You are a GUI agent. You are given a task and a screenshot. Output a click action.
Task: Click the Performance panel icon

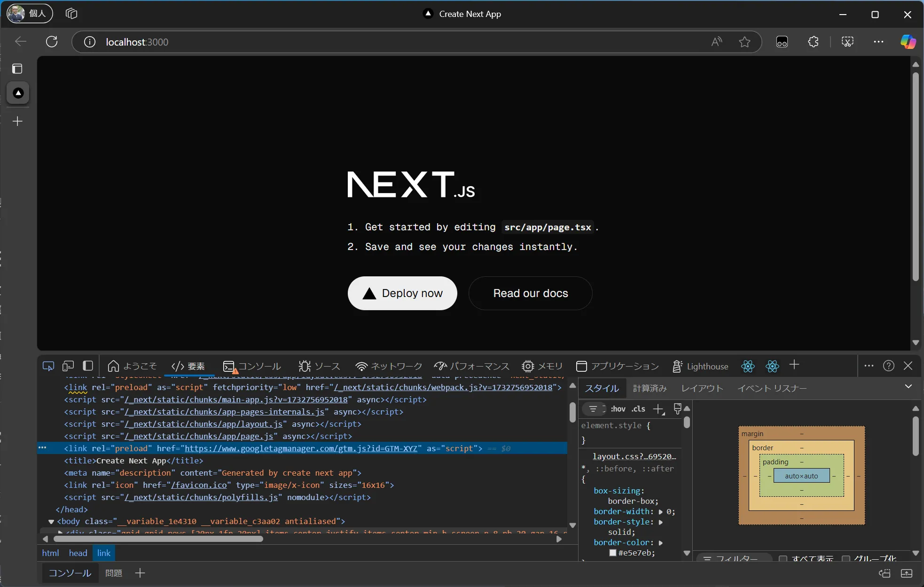pyautogui.click(x=439, y=366)
